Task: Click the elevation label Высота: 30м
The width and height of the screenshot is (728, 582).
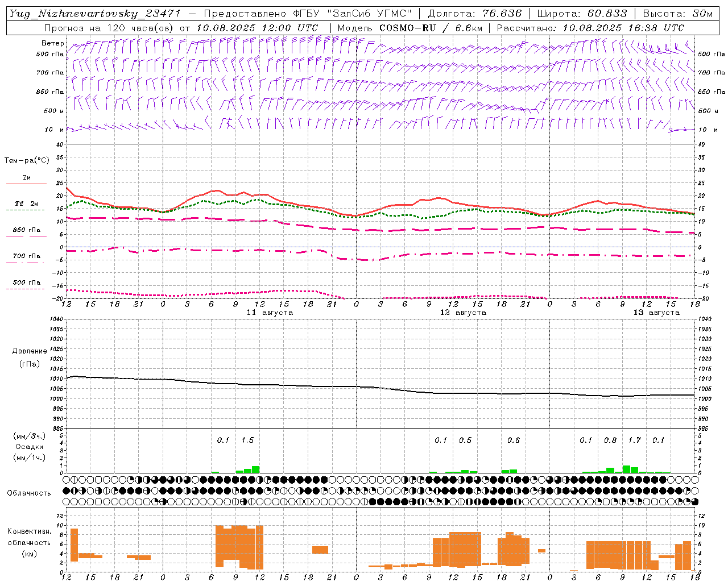Action: click(677, 14)
